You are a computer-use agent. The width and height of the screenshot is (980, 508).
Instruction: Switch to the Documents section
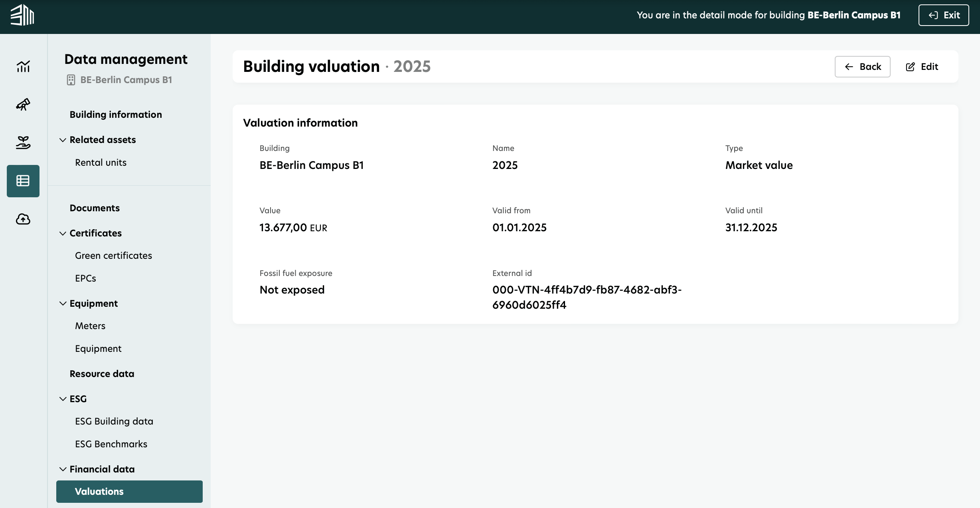click(95, 208)
